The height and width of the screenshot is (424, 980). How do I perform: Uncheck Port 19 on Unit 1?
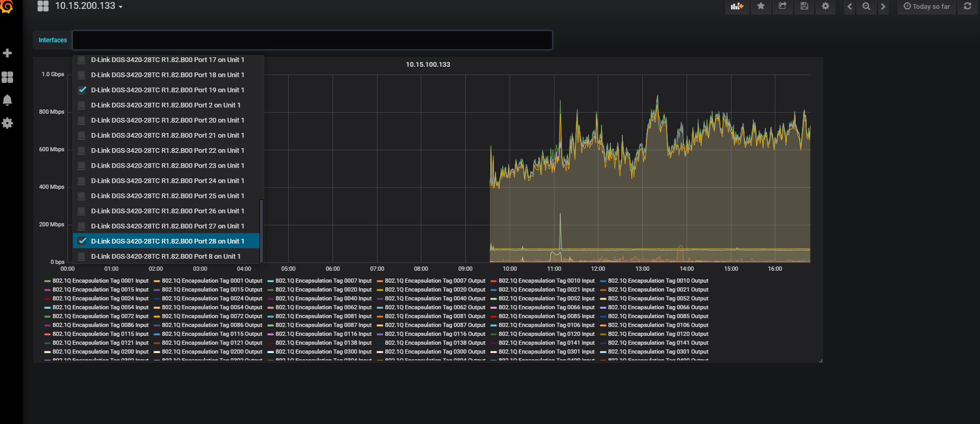pos(82,90)
